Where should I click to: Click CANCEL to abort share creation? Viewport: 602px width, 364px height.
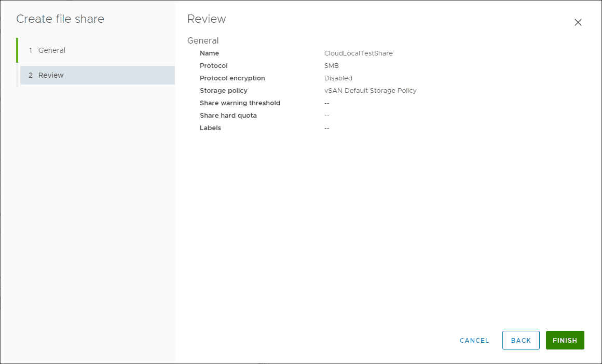click(x=474, y=340)
